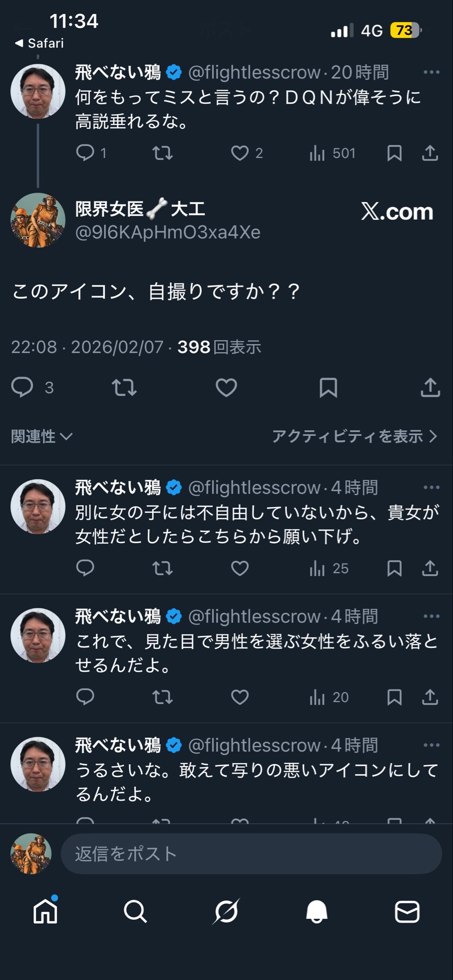Like the main post with heart icon
The height and width of the screenshot is (980, 453).
point(226,388)
